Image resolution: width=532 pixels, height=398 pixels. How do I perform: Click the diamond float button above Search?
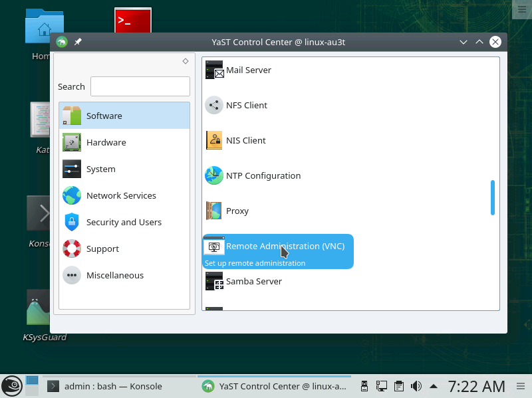[x=186, y=61]
